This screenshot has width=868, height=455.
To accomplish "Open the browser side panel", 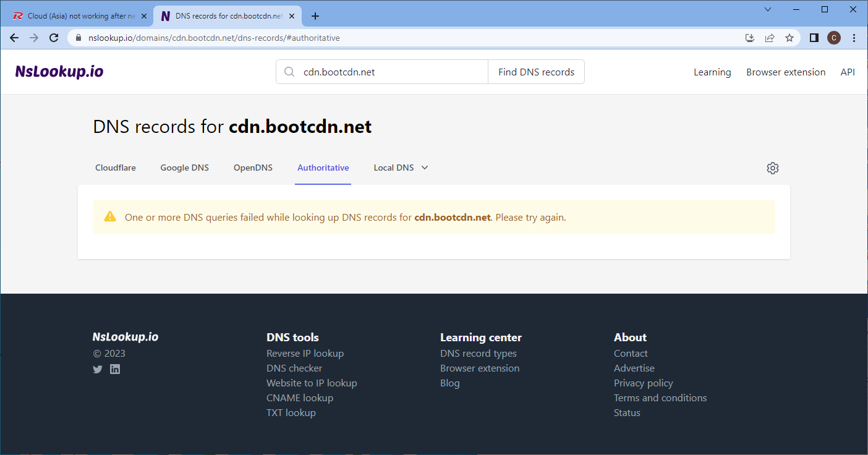I will pyautogui.click(x=814, y=38).
